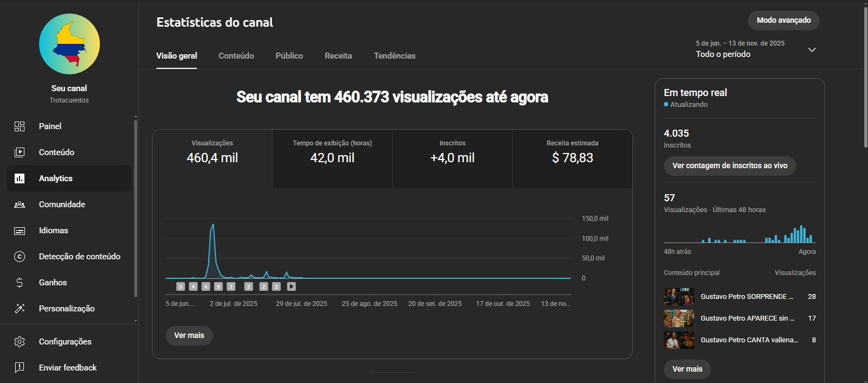This screenshot has height=383, width=868.
Task: Click the Gustavo Petro SORPRENDE title
Action: pos(747,297)
